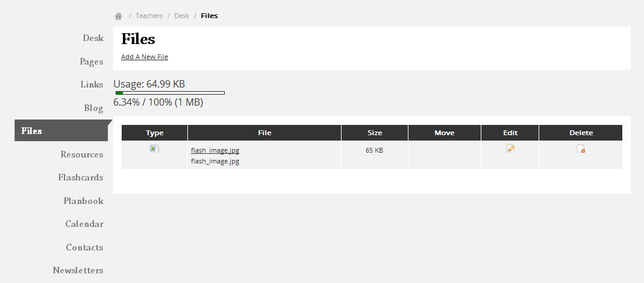Viewport: 644px width, 283px height.
Task: Open the Resources section
Action: click(x=82, y=154)
